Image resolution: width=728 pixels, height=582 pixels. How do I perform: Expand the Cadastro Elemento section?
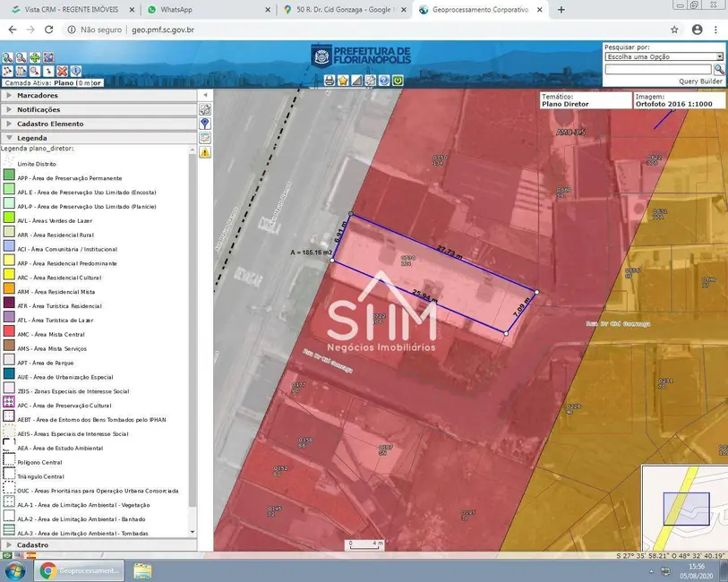click(x=49, y=124)
